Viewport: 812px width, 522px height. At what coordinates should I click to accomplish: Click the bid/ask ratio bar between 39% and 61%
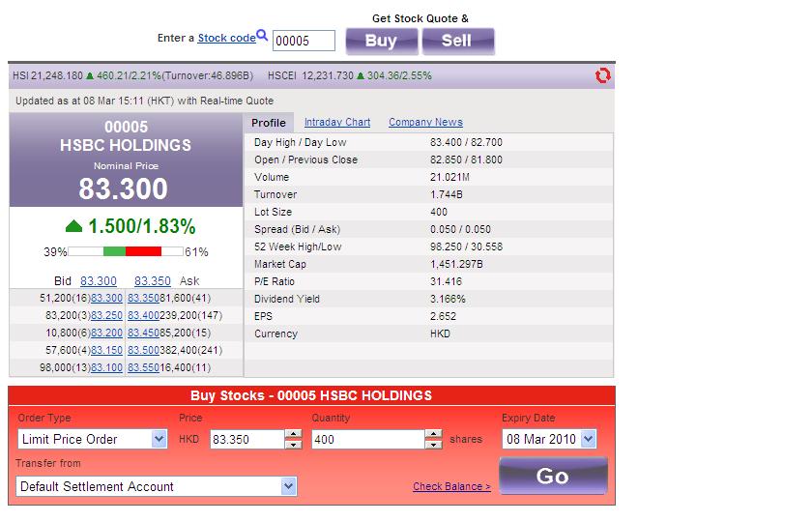point(126,251)
